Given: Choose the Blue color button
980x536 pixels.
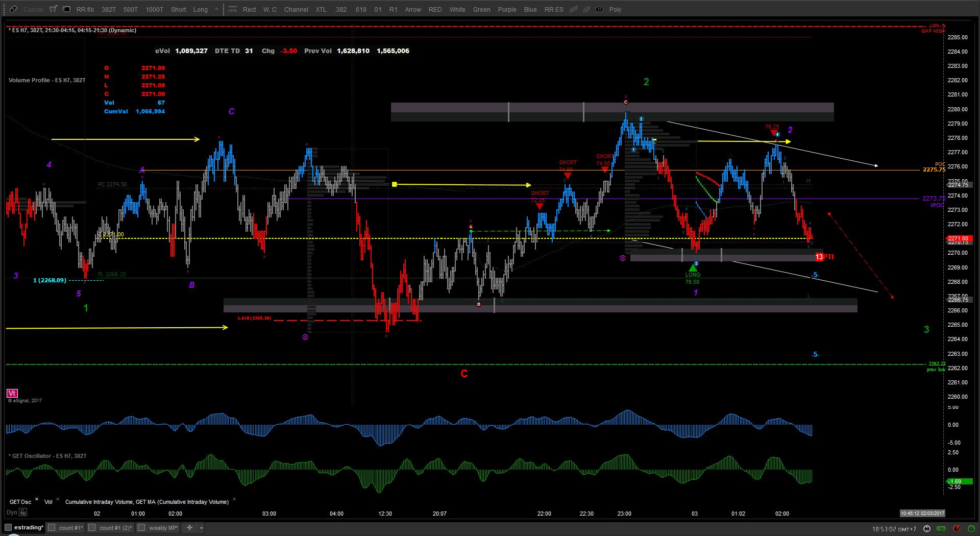Looking at the screenshot, I should [x=530, y=10].
